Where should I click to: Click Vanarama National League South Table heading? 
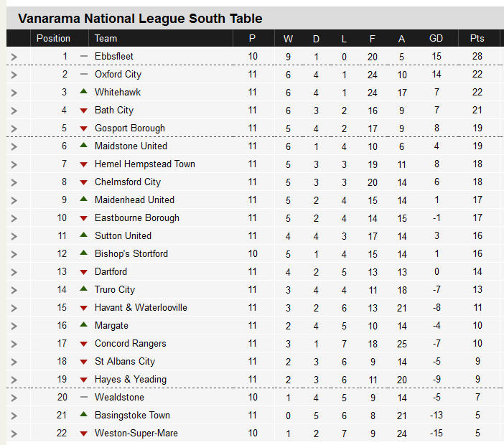pos(140,19)
